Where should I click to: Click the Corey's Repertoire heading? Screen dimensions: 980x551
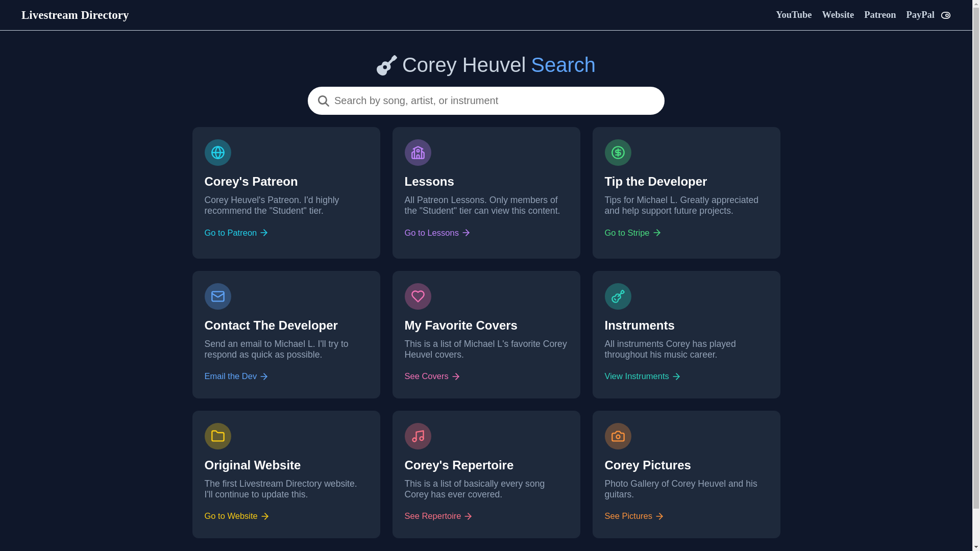[458, 465]
